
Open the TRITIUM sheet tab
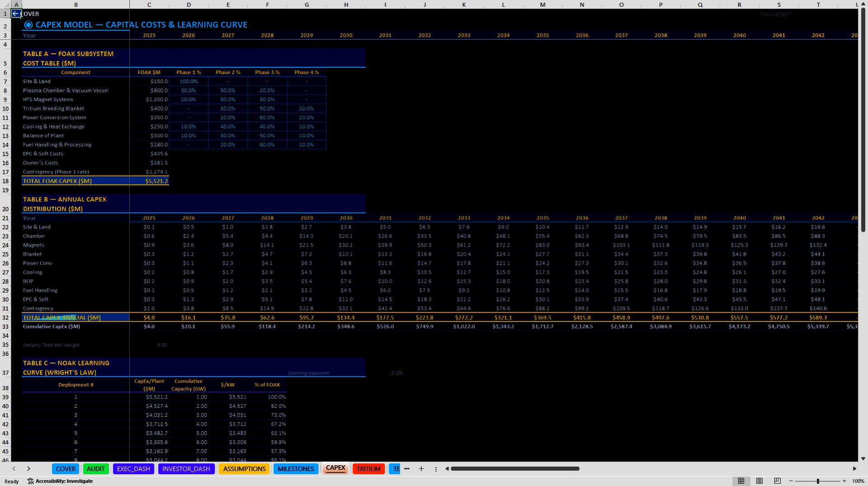point(368,469)
